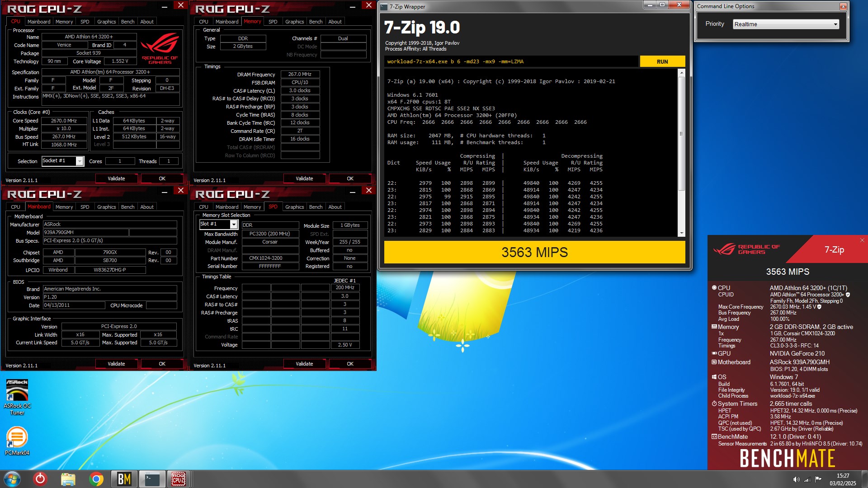The height and width of the screenshot is (488, 868).
Task: Click the BenchMate version icon in panel
Action: pos(714,436)
